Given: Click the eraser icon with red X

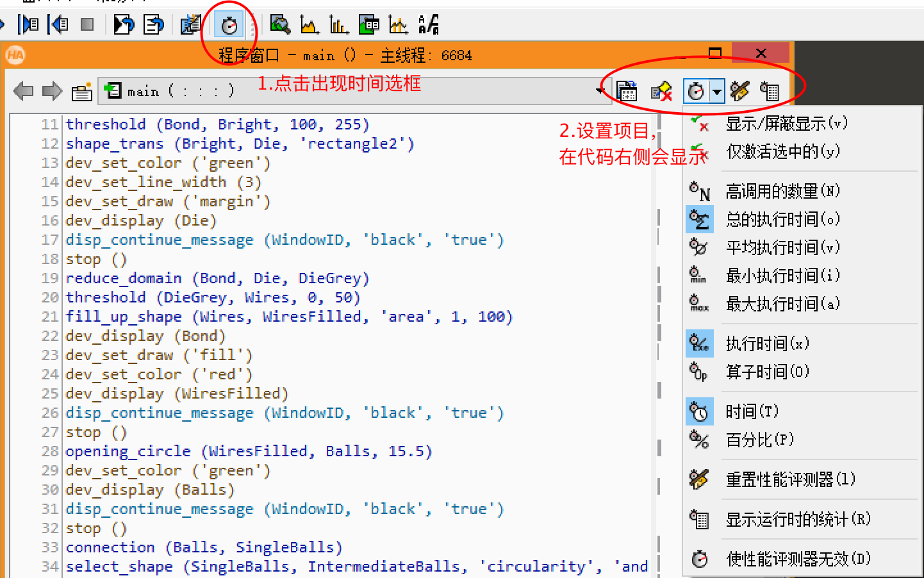Looking at the screenshot, I should click(x=661, y=92).
